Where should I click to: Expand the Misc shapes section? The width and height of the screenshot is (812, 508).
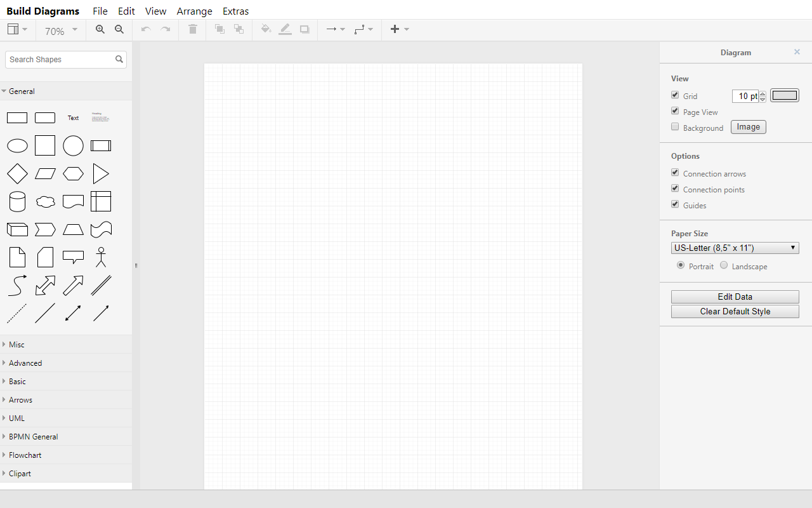pyautogui.click(x=66, y=345)
